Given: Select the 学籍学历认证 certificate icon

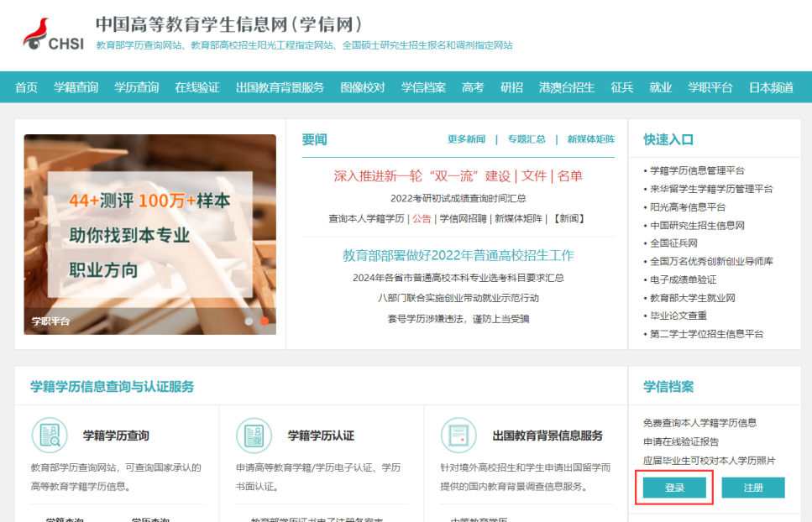Looking at the screenshot, I should [x=254, y=435].
